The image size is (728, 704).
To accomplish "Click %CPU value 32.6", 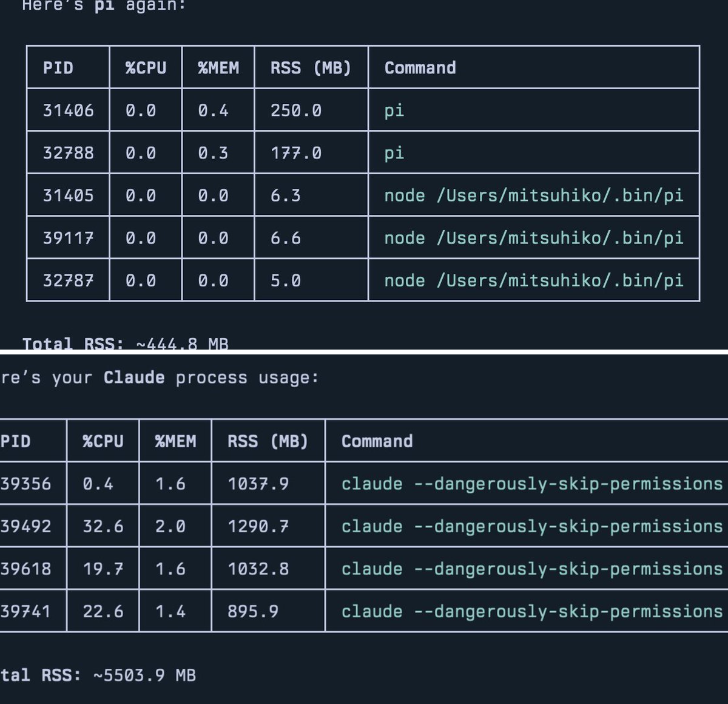I will click(x=103, y=526).
